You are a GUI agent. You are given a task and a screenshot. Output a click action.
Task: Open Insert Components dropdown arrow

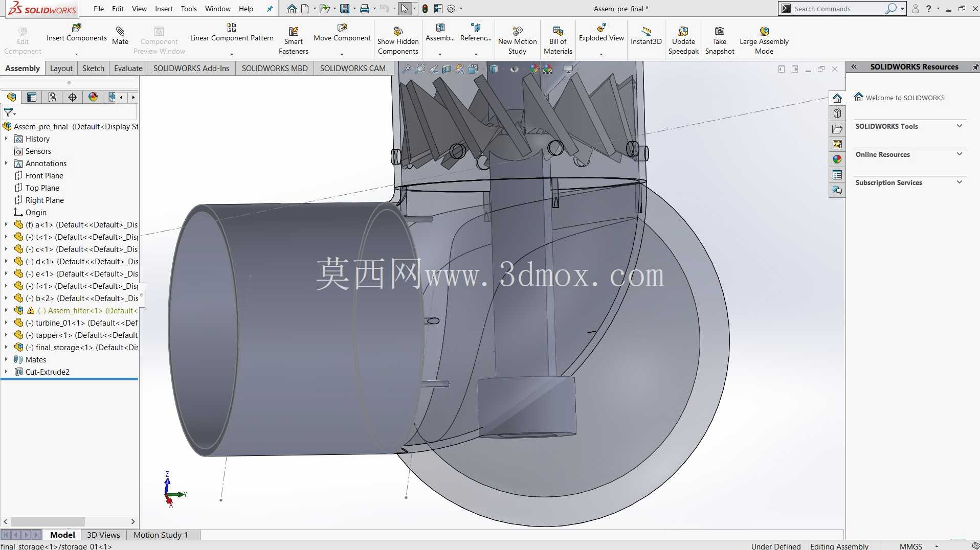click(x=76, y=54)
